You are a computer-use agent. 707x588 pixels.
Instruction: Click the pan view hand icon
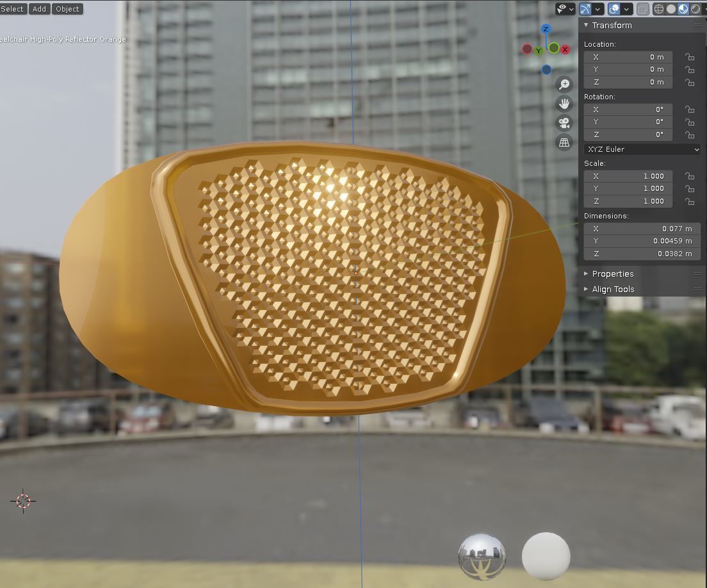(x=564, y=104)
